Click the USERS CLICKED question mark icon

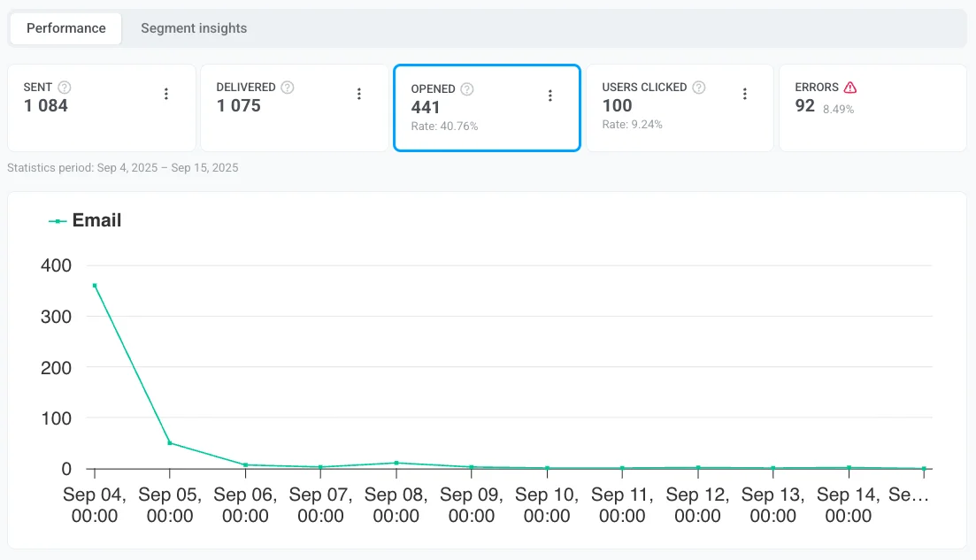pos(698,87)
